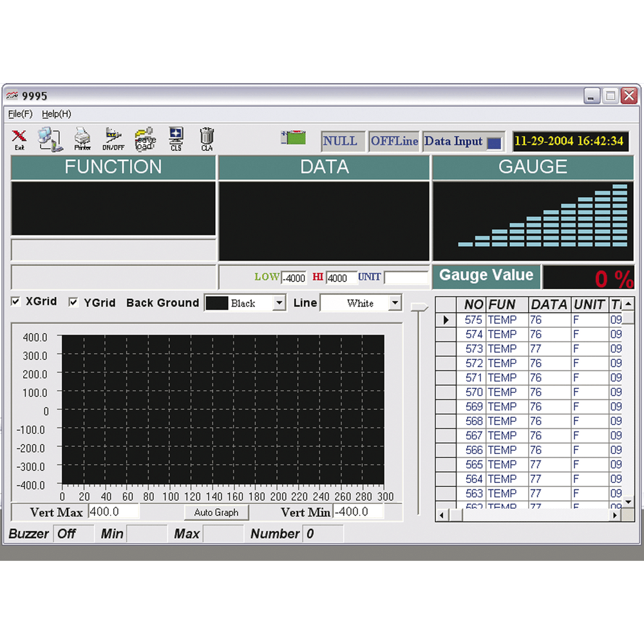Click the red X Exit icon

point(19,140)
